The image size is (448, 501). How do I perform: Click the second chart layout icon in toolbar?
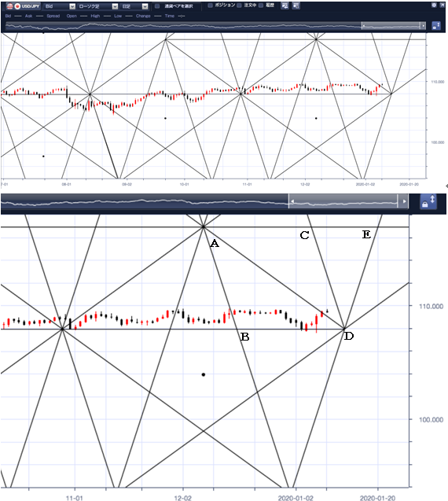296,6
